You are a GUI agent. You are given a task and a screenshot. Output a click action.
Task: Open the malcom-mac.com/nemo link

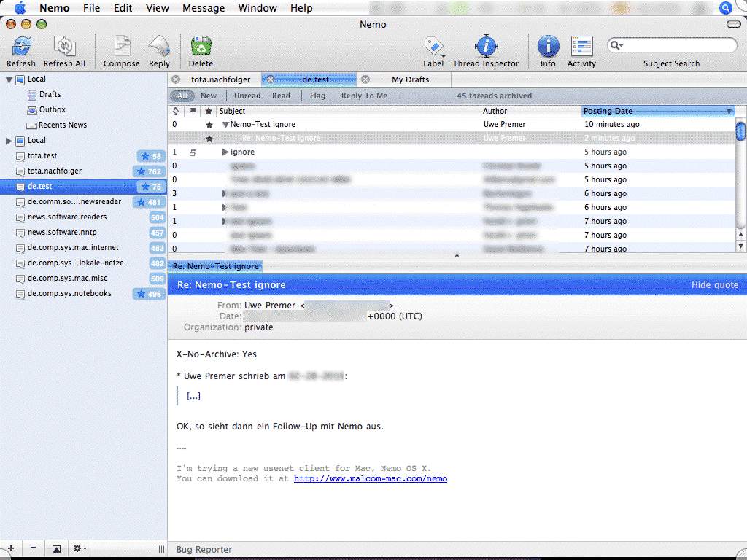click(370, 479)
